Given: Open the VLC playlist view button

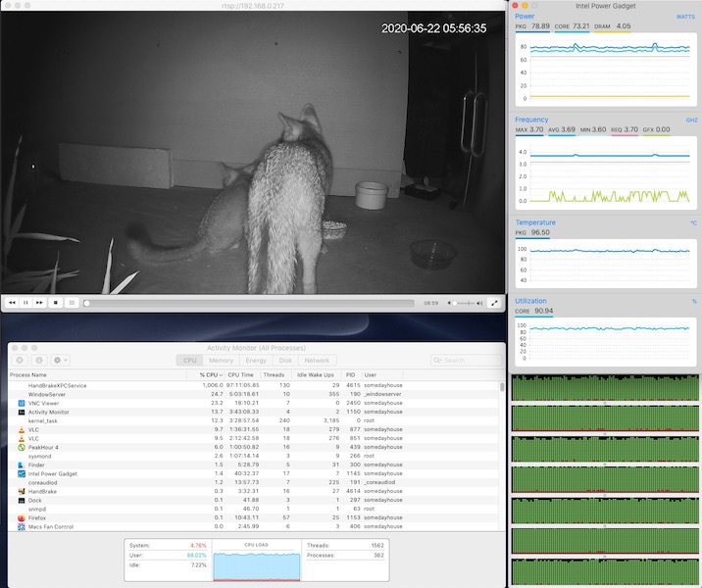Looking at the screenshot, I should click(72, 303).
